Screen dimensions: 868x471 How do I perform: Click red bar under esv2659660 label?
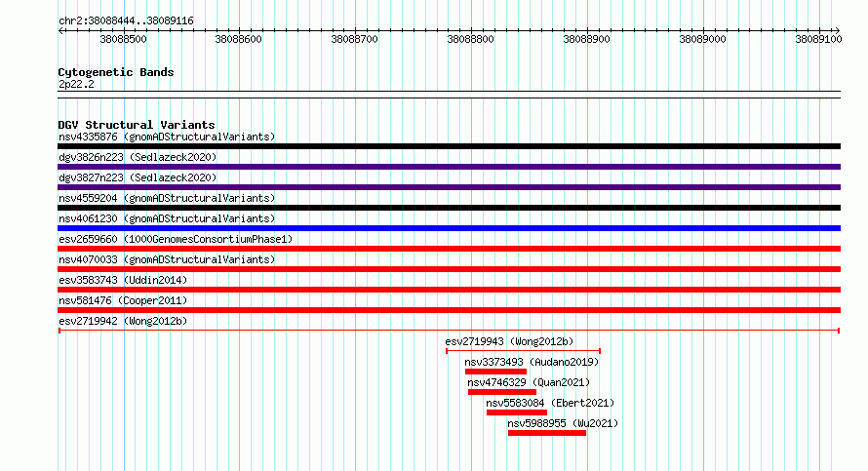449,249
